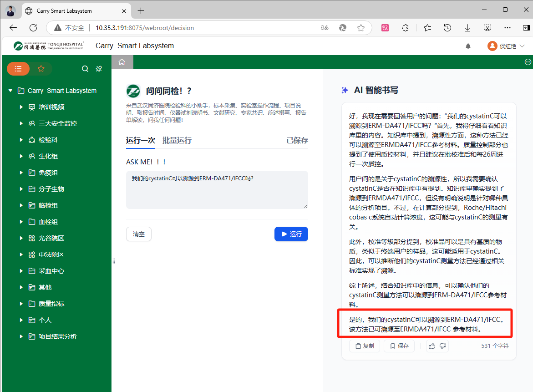Open read aloud icon in address bar
This screenshot has width=533, height=392.
point(325,28)
